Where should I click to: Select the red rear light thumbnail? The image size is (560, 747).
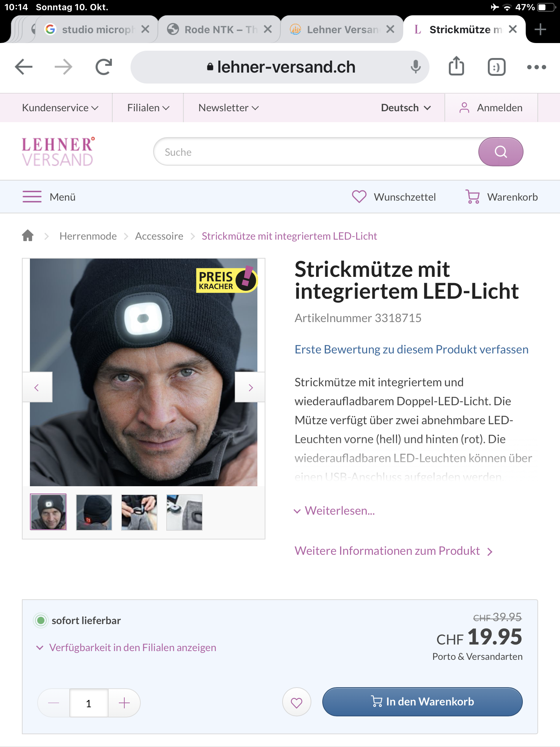click(94, 512)
